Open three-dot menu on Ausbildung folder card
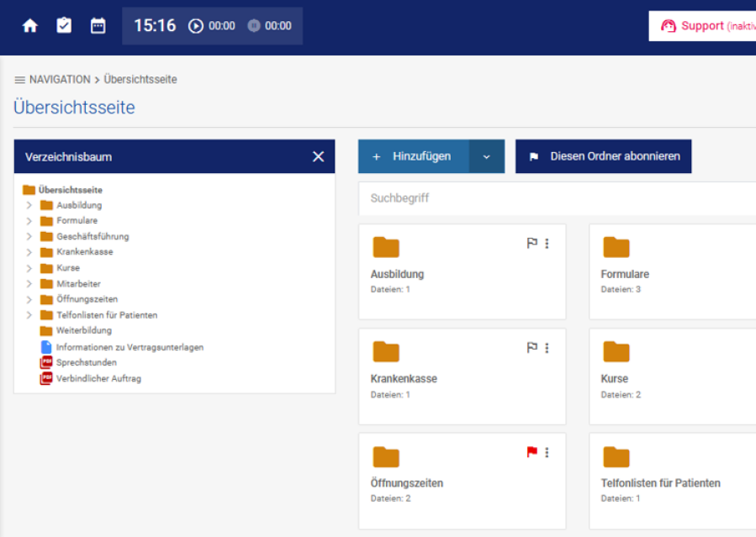This screenshot has height=537, width=756. 547,244
